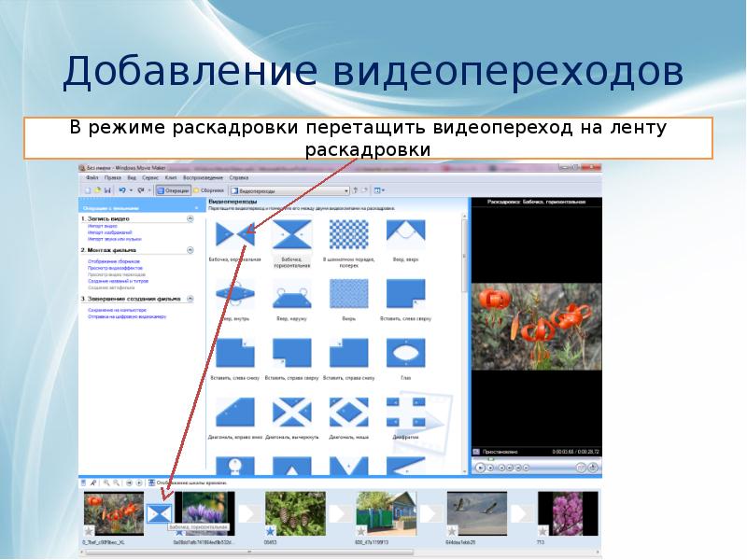Image resolution: width=747 pixels, height=560 pixels.
Task: Switch view with 'Отображение шкалы времени' toggle
Action: point(151,483)
